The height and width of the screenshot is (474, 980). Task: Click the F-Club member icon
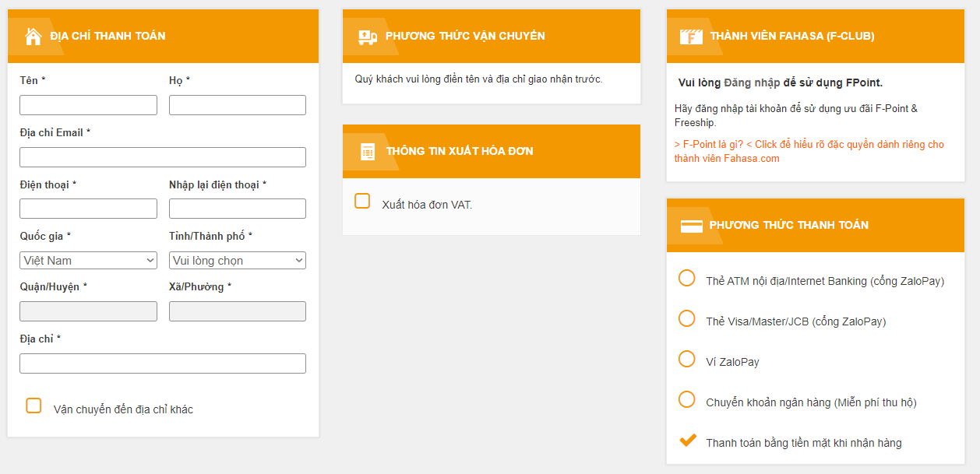(x=690, y=37)
